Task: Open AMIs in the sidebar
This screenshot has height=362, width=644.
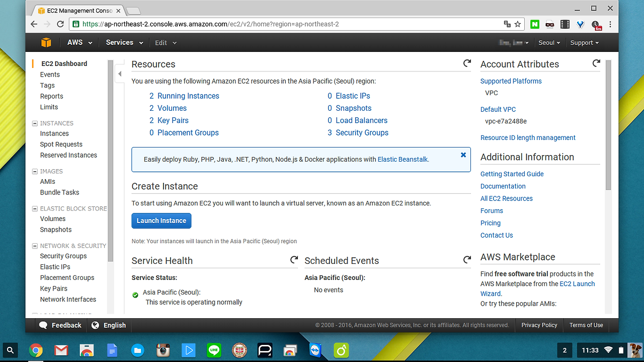Action: click(47, 182)
